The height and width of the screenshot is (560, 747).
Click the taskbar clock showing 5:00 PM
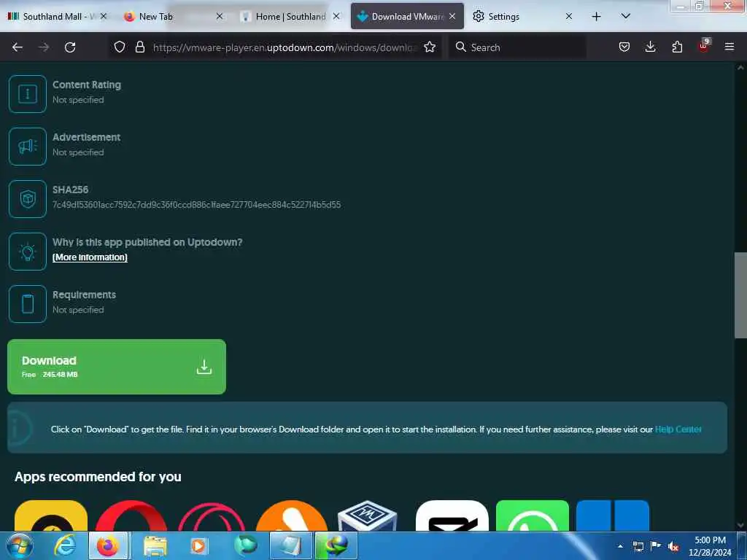point(710,546)
